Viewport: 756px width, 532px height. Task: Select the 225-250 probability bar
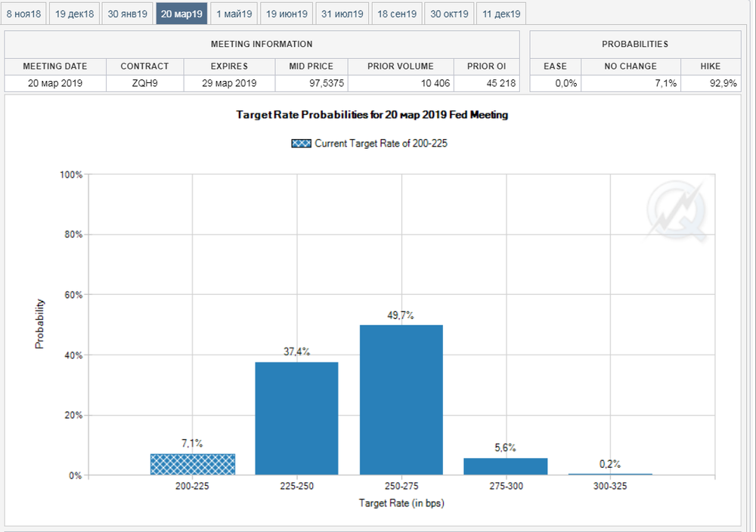296,419
